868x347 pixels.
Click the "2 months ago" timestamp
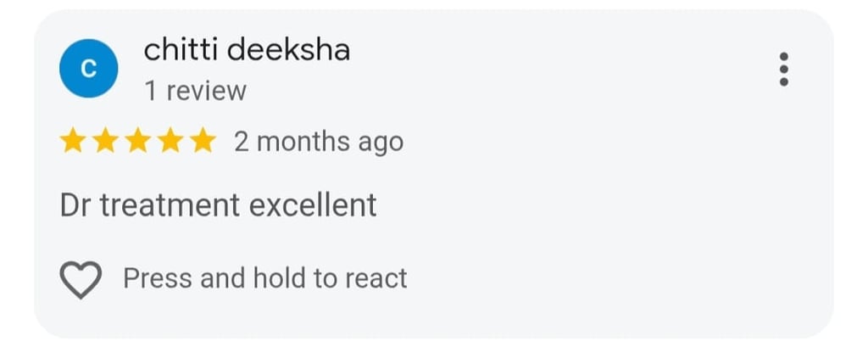(318, 142)
